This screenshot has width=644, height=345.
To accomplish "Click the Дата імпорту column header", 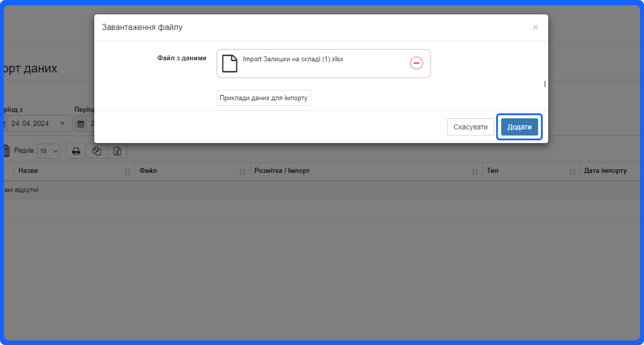I will (x=605, y=171).
